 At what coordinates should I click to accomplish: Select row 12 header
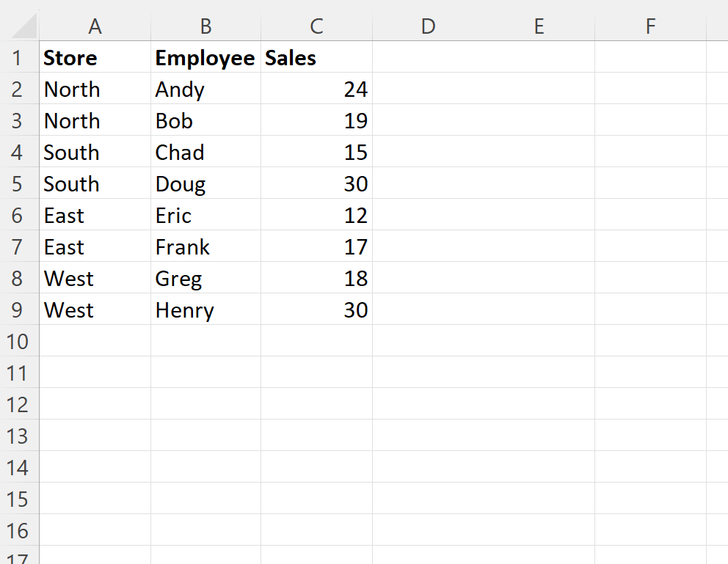[20, 404]
